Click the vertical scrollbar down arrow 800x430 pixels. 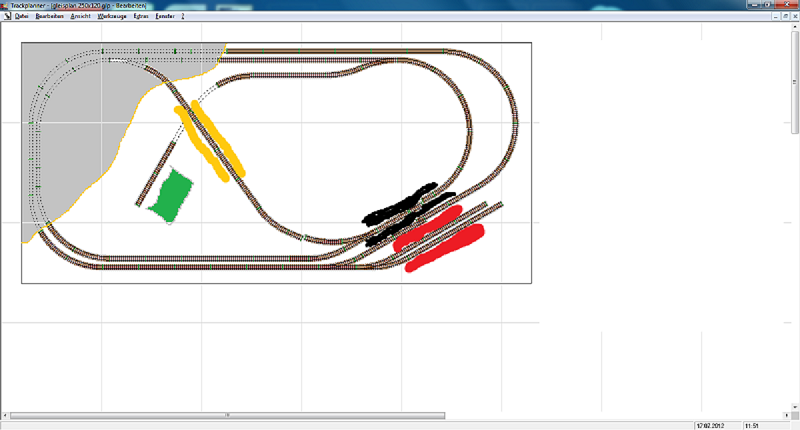pos(794,405)
